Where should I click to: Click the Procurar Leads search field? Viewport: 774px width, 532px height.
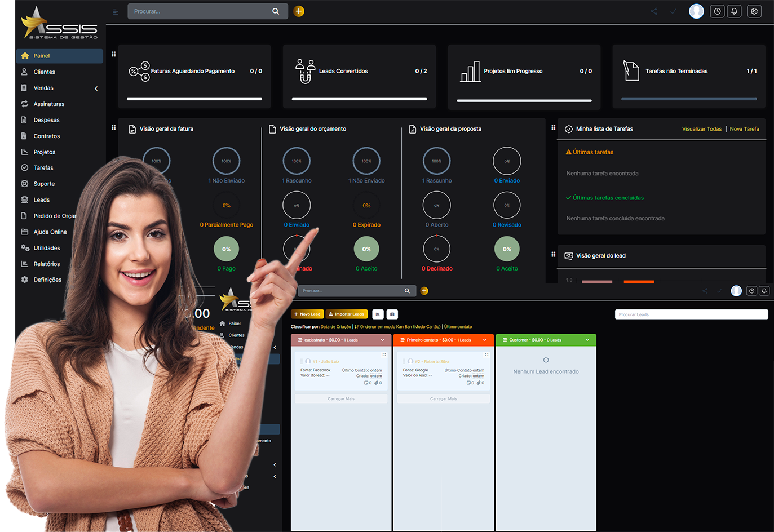691,314
